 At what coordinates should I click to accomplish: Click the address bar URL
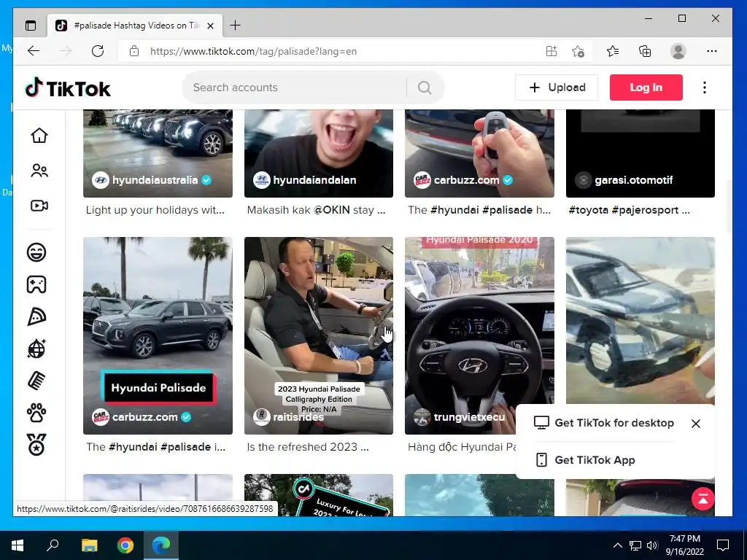pyautogui.click(x=253, y=52)
